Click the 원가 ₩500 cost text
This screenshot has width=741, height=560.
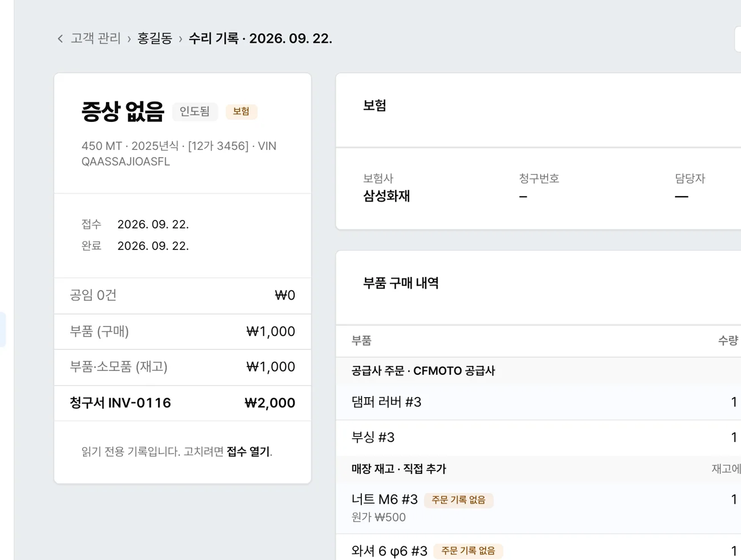378,517
